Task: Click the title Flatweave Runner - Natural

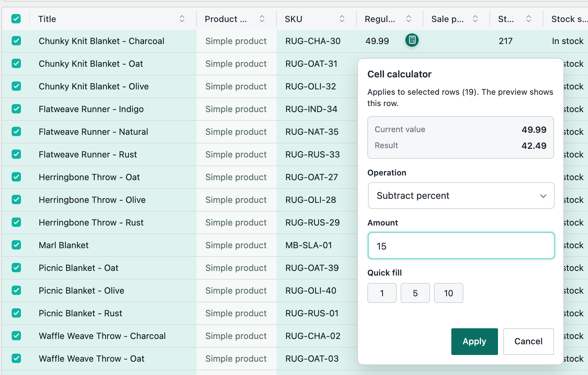Action: [93, 132]
